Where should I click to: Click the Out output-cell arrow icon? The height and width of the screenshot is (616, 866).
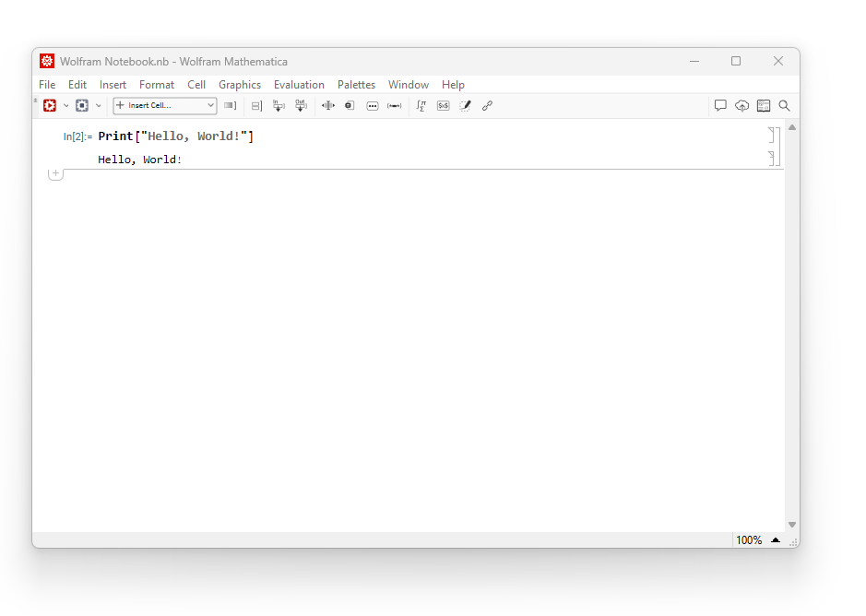coord(301,105)
